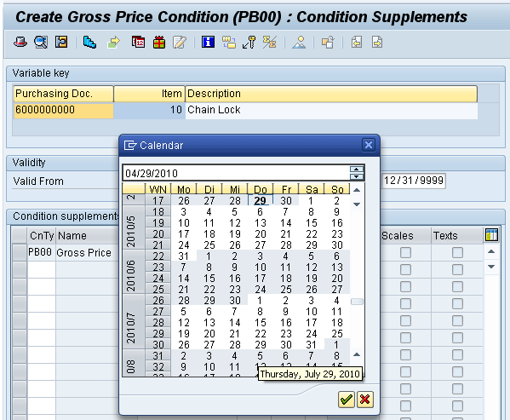Screen dimensions: 510x420
Task: Open the magnifier details icon
Action: [x=41, y=42]
